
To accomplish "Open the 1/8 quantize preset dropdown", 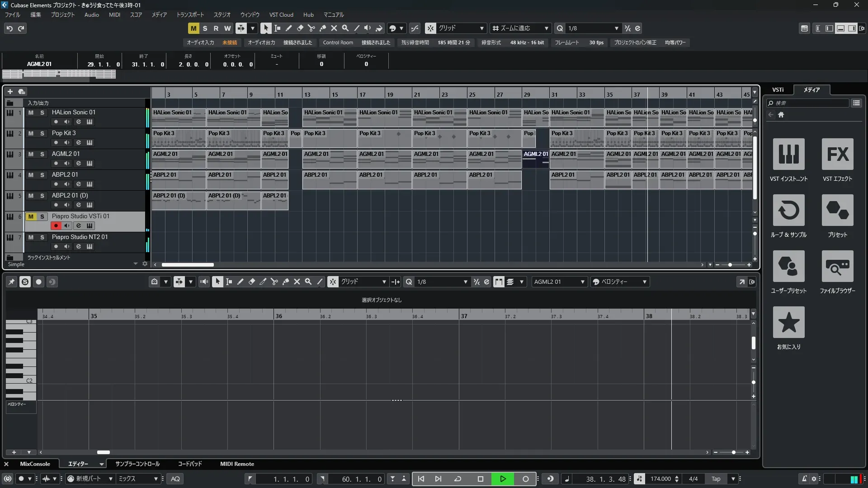I will (x=616, y=28).
